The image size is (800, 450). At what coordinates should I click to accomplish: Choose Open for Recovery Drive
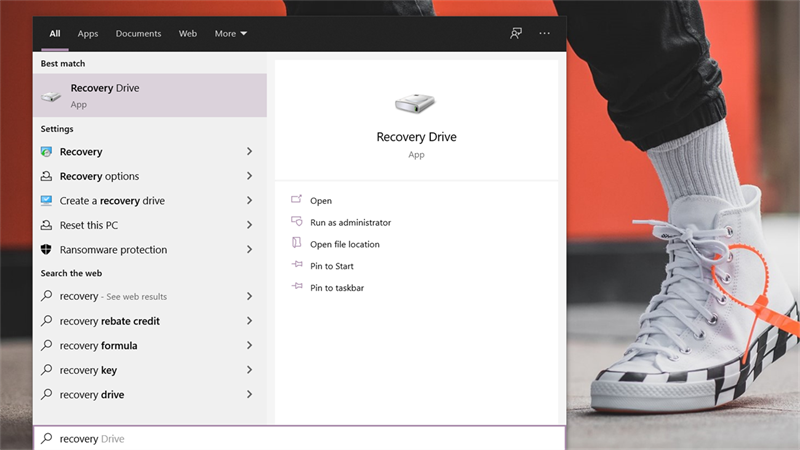[321, 201]
